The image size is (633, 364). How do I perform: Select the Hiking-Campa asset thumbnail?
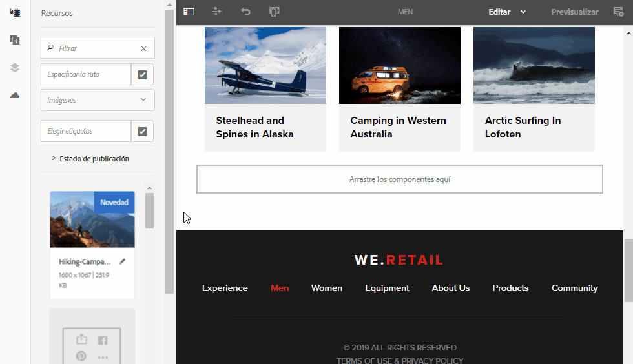coord(92,219)
